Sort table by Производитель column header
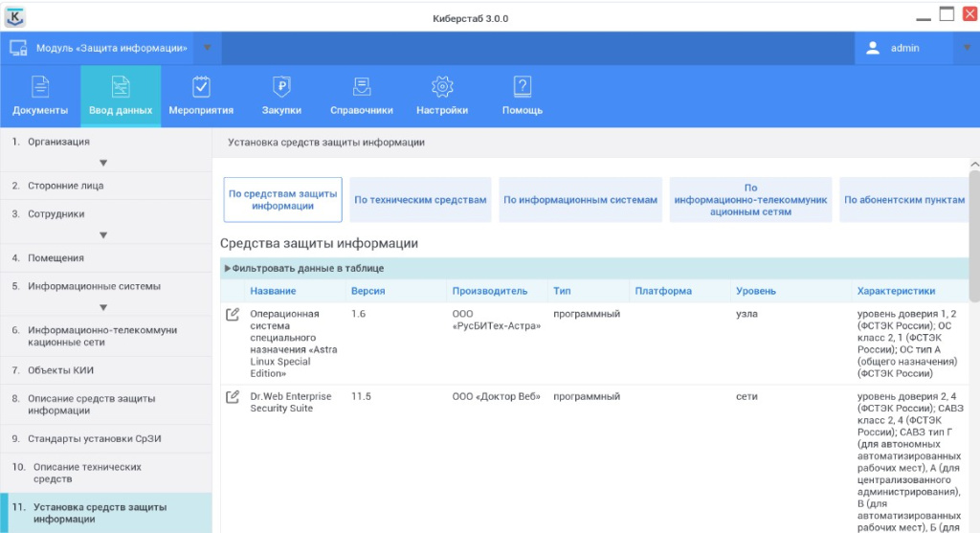The width and height of the screenshot is (980, 533). [489, 291]
